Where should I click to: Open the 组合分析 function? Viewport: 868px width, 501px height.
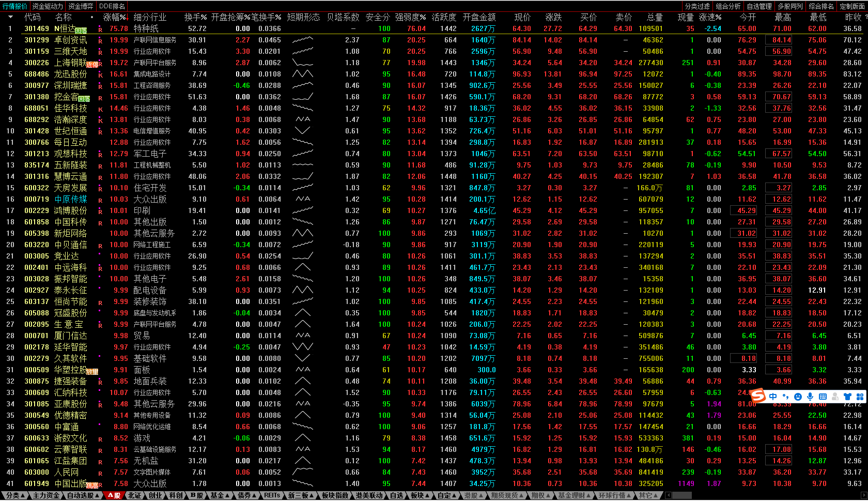[729, 6]
